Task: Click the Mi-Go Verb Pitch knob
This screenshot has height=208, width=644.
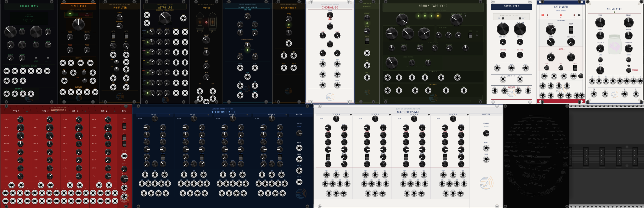Action: coord(628,35)
